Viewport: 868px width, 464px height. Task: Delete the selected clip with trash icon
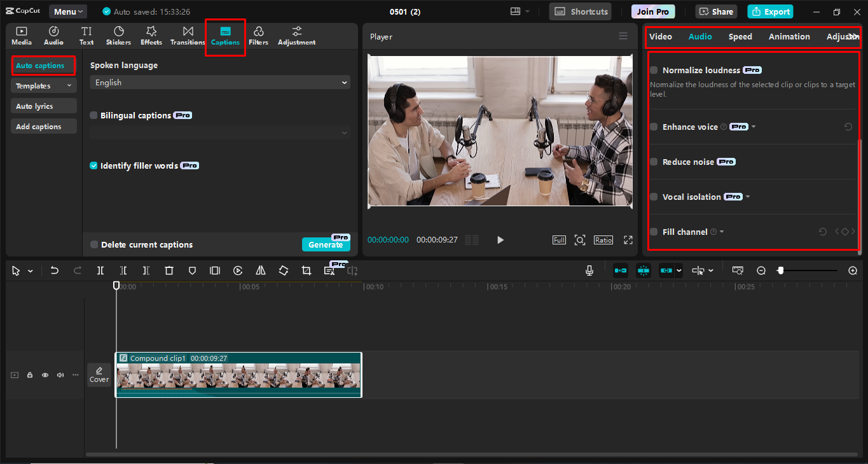(x=169, y=271)
